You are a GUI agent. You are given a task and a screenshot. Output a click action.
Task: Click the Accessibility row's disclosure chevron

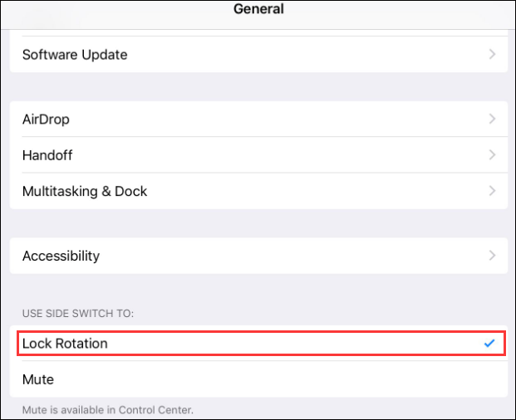click(x=492, y=256)
